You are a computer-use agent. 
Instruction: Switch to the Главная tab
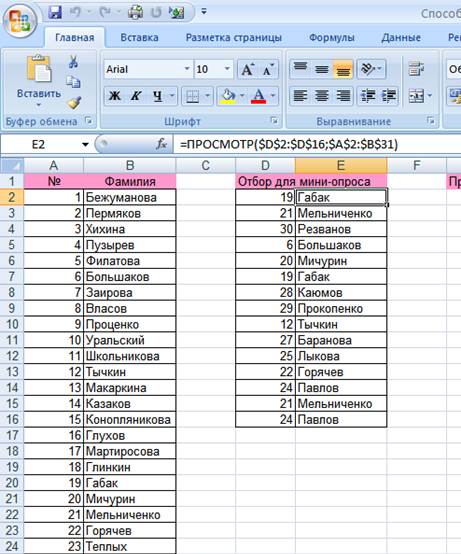[x=75, y=37]
